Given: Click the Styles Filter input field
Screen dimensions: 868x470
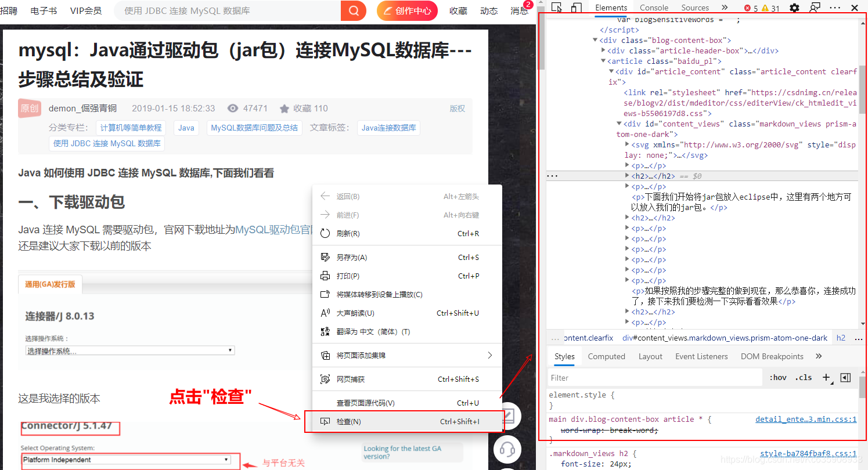Looking at the screenshot, I should (x=654, y=377).
